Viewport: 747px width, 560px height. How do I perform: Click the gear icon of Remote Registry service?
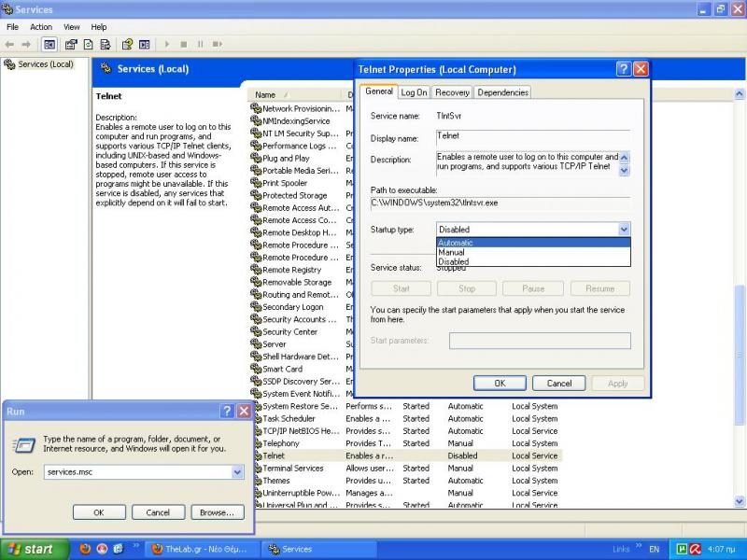coord(256,270)
